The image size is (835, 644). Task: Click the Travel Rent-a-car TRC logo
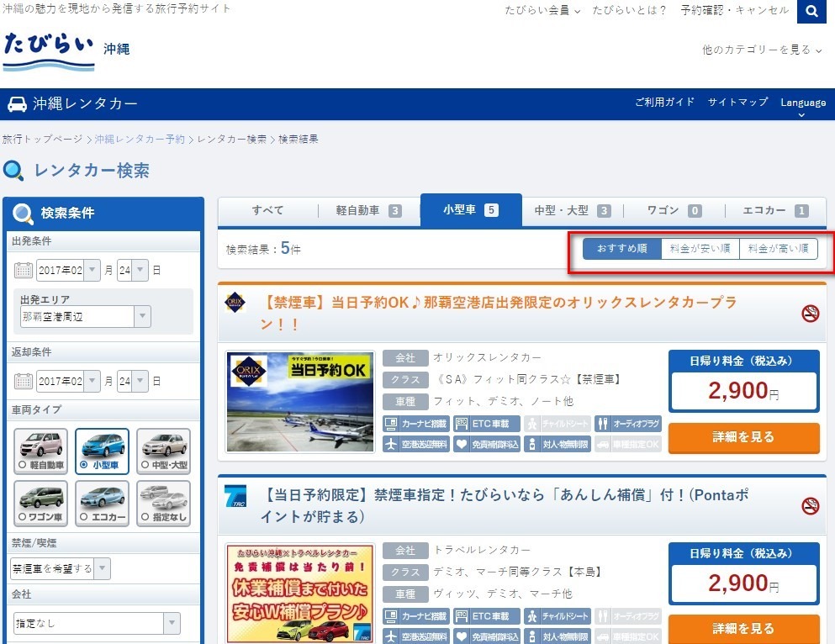(x=236, y=496)
